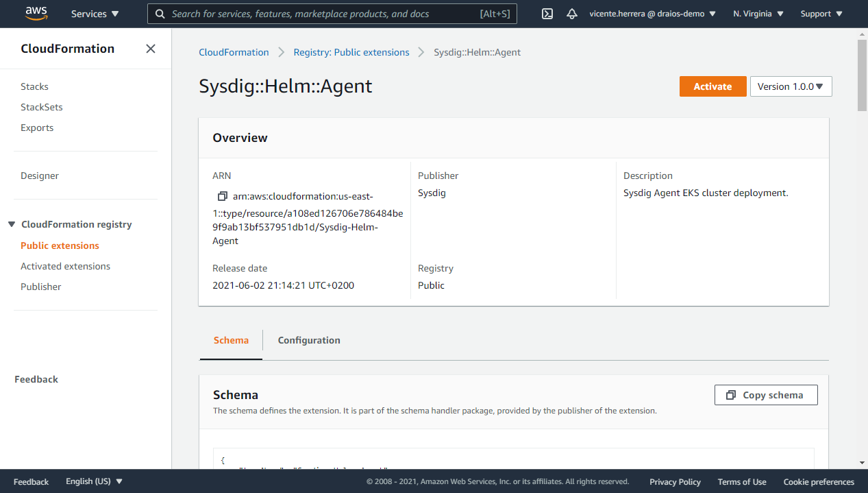Open AWS CloudShell from the top bar

(547, 14)
